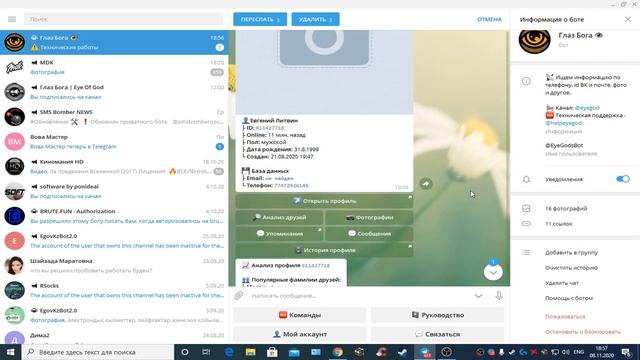640x360 pixels.
Task: Open Windows Start menu
Action: (x=11, y=352)
